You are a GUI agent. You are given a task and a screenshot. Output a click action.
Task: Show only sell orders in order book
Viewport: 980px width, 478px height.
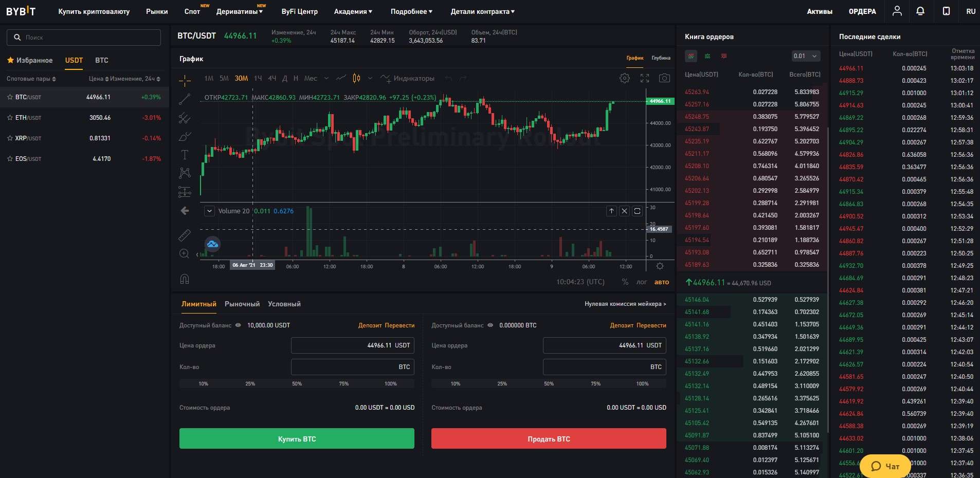724,56
